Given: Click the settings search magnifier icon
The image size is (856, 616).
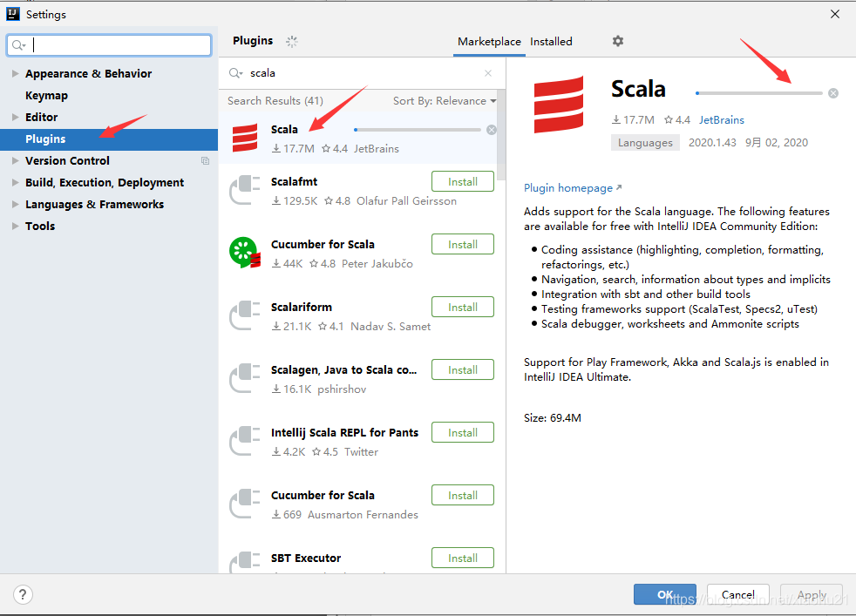Looking at the screenshot, I should 18,45.
